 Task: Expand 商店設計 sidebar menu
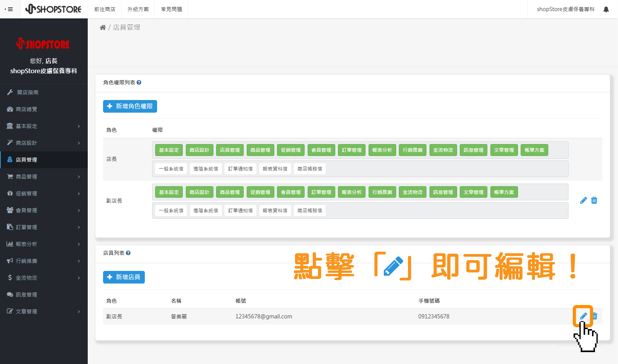point(44,143)
